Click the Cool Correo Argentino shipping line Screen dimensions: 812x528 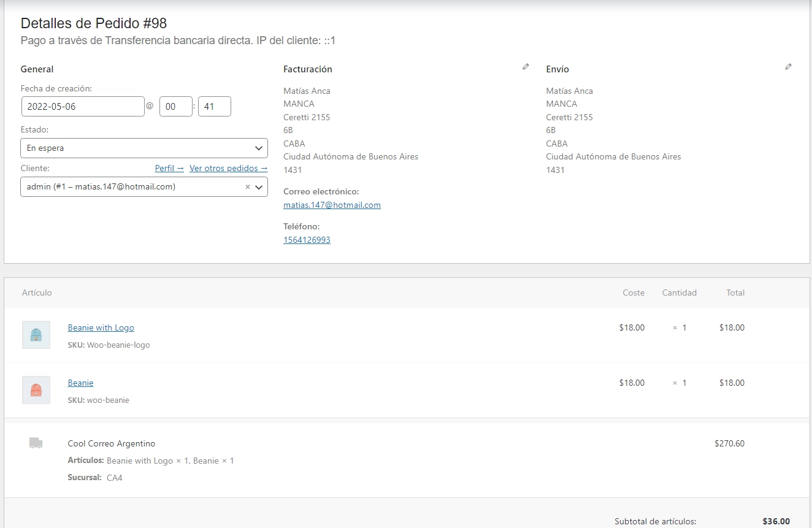tap(111, 443)
